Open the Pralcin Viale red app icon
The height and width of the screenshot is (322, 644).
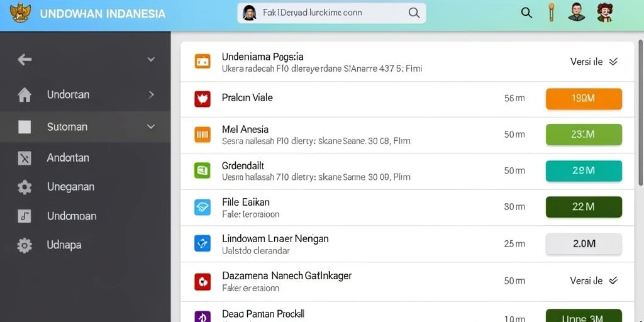click(x=203, y=99)
